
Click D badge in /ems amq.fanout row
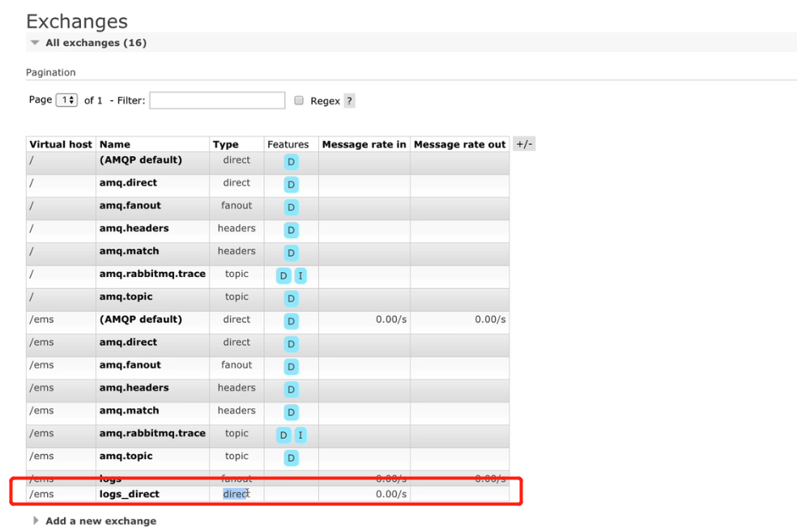click(x=291, y=367)
